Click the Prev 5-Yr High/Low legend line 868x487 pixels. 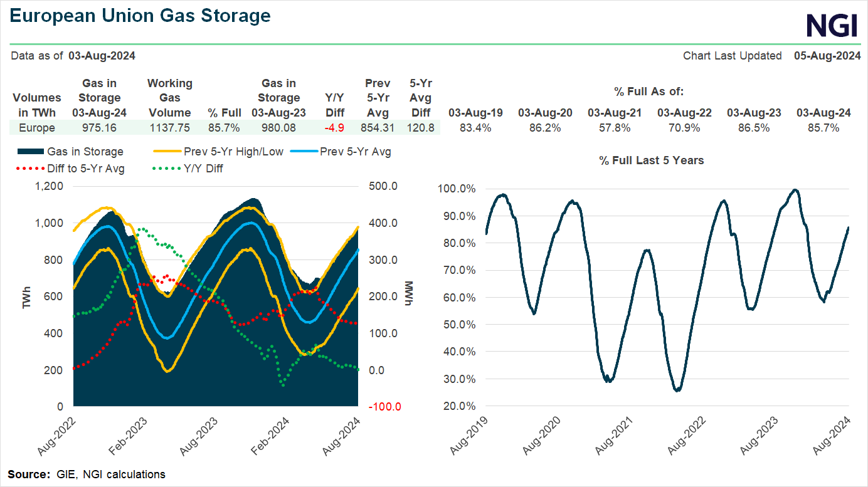(x=166, y=152)
